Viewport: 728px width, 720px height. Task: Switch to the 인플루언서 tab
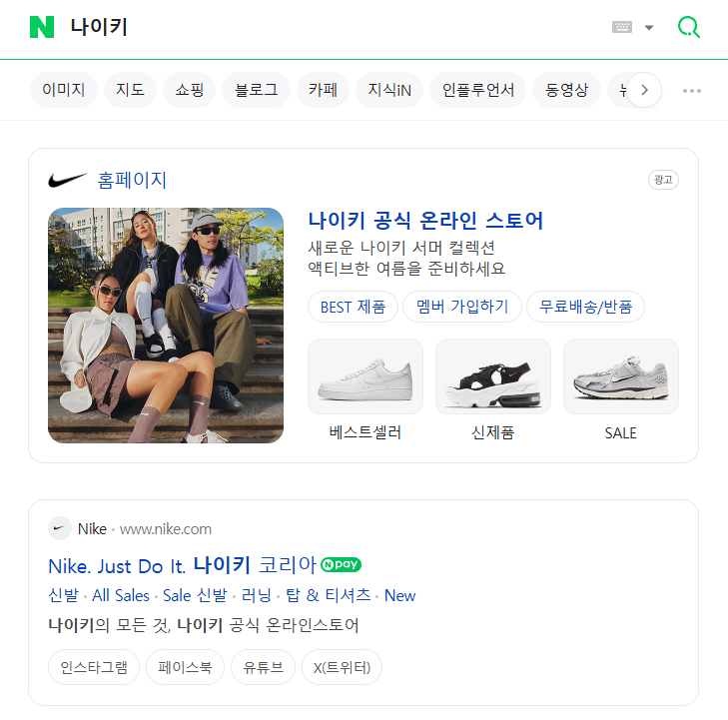(477, 90)
